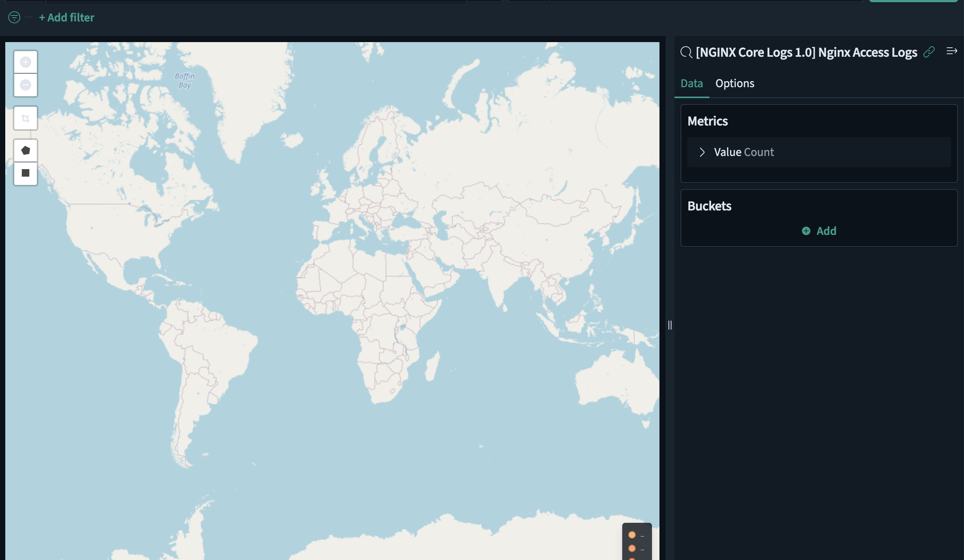Switch to the Data tab

[x=691, y=83]
